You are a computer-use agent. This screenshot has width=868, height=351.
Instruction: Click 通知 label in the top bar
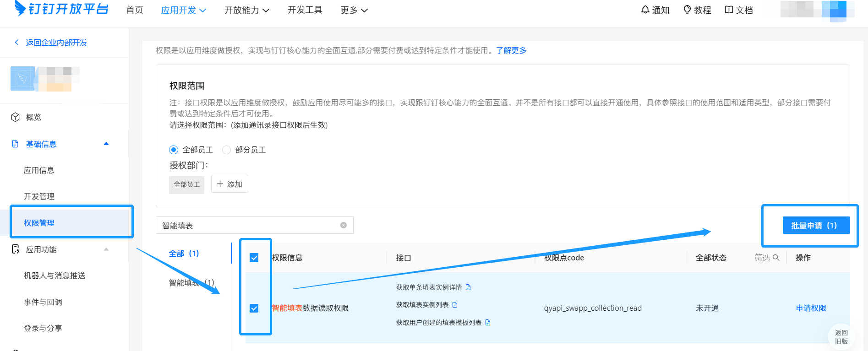[661, 10]
